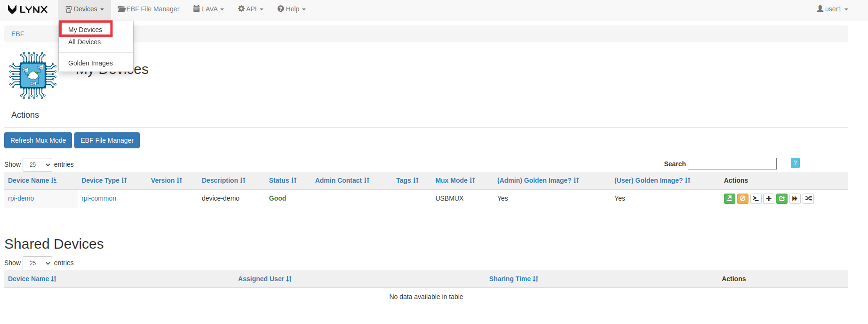The image size is (868, 324).
Task: Change Shared Devices entries-per-page selector
Action: (37, 263)
